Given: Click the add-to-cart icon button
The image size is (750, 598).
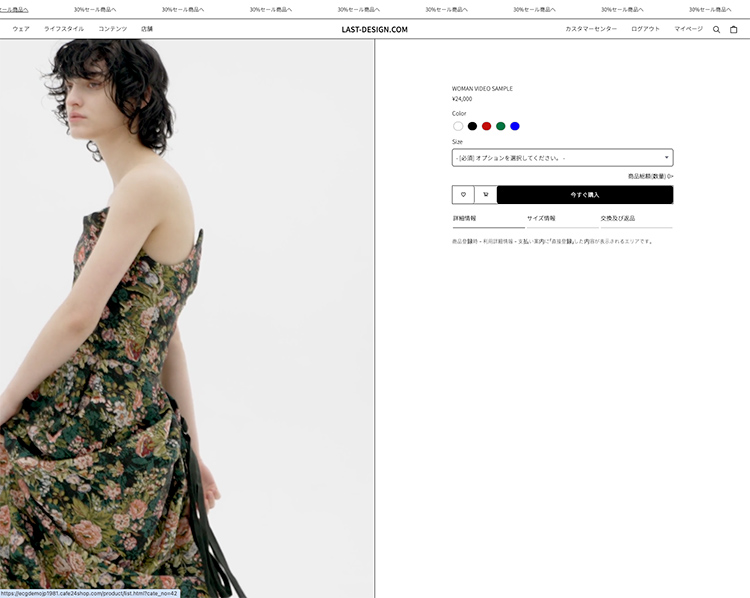Looking at the screenshot, I should pyautogui.click(x=485, y=195).
